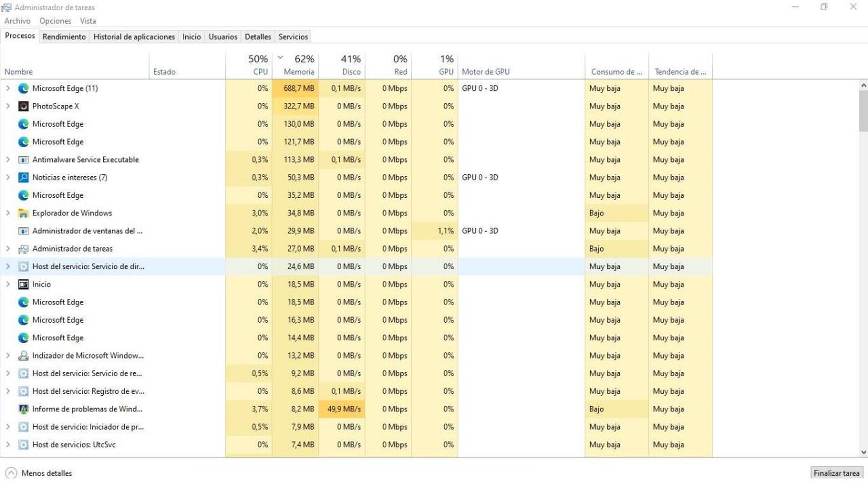The image size is (868, 488).
Task: Sort by Memoria column header
Action: click(295, 66)
